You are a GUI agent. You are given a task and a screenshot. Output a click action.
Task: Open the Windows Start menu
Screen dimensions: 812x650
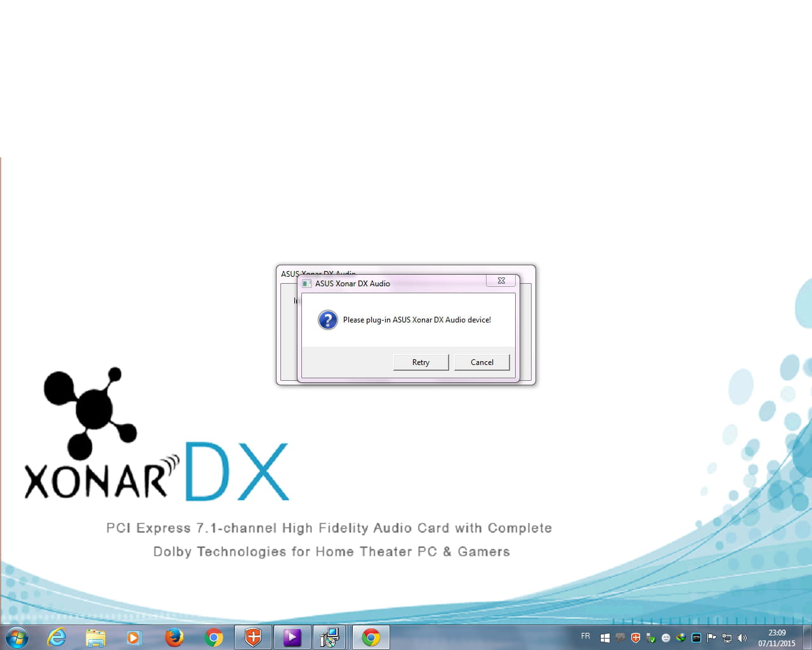click(17, 637)
